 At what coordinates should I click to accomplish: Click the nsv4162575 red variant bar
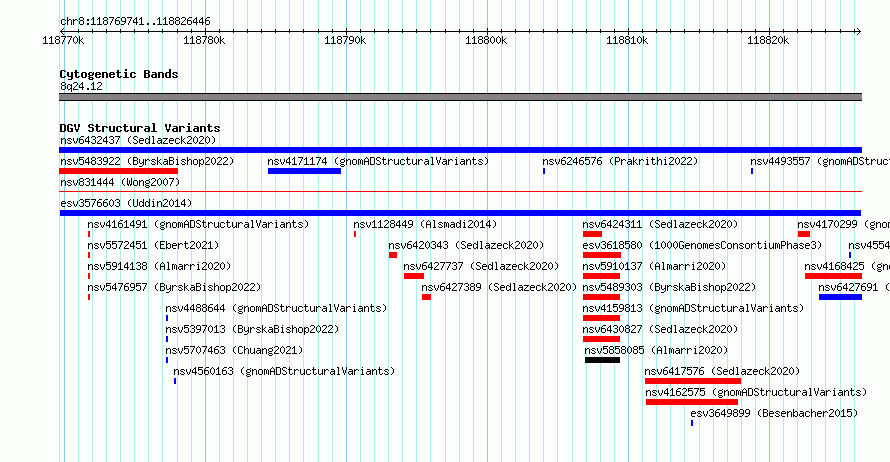tap(692, 402)
